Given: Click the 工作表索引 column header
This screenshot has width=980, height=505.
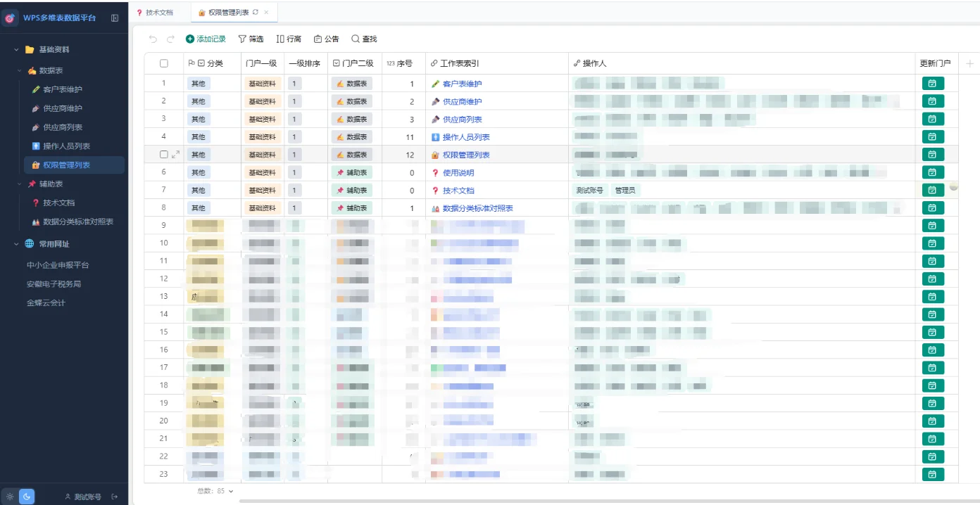Looking at the screenshot, I should [497, 63].
